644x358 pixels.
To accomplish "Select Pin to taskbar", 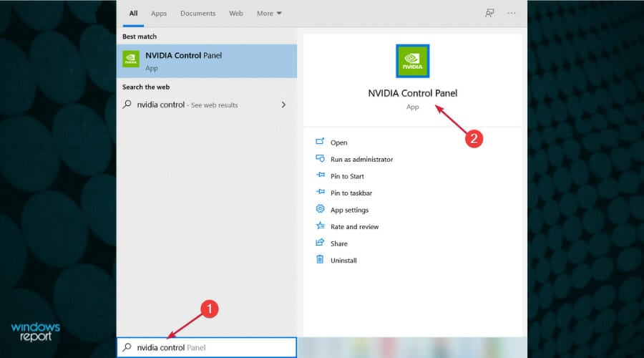I will tap(351, 193).
